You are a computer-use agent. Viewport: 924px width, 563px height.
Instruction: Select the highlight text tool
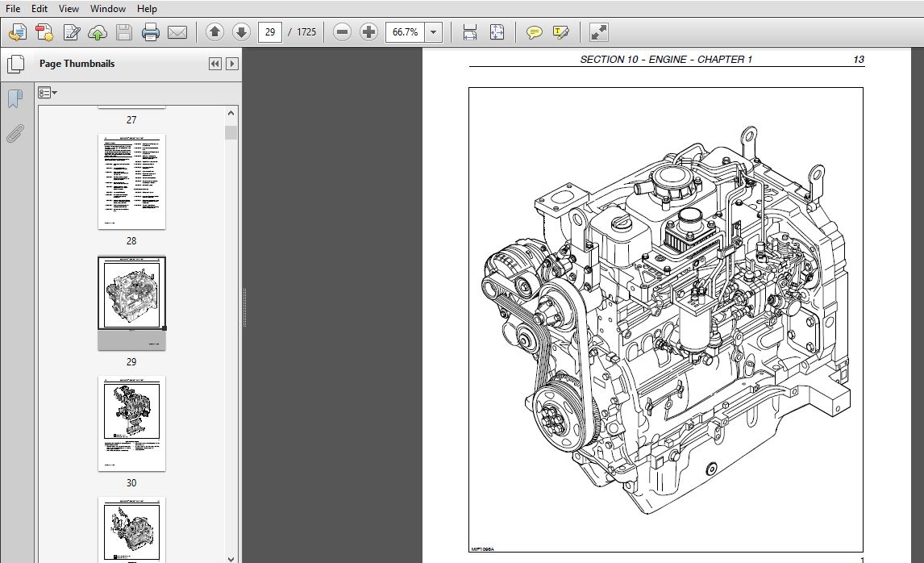560,31
